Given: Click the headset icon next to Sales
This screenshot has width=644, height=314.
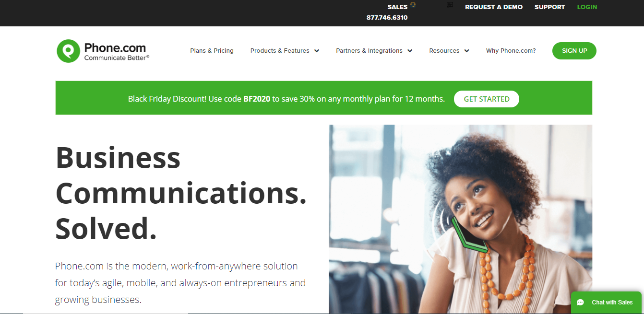Looking at the screenshot, I should point(413,5).
